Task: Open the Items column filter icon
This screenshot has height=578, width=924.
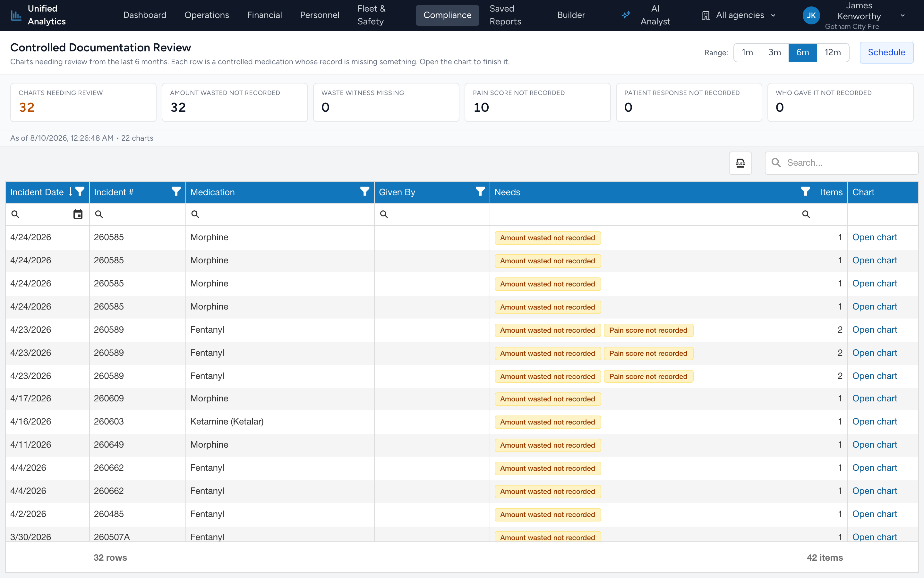Action: pos(806,191)
